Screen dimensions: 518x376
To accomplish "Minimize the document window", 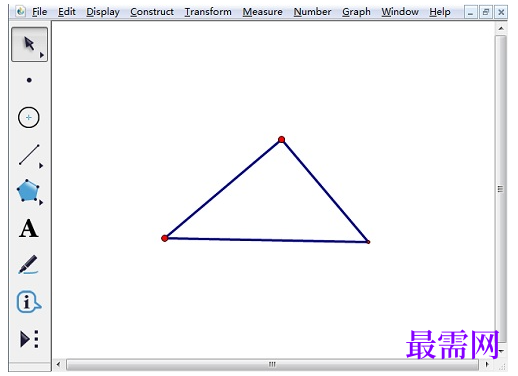I will click(x=470, y=13).
